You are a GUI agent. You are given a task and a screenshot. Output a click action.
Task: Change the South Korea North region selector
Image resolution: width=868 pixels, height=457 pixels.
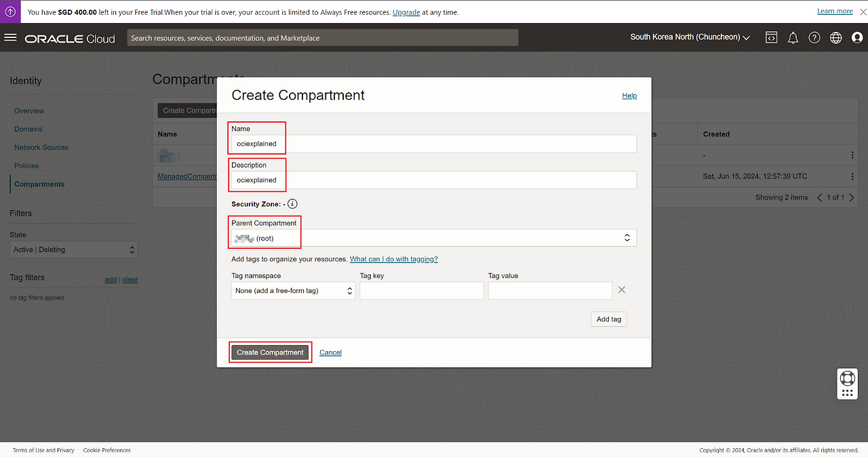[x=690, y=37]
